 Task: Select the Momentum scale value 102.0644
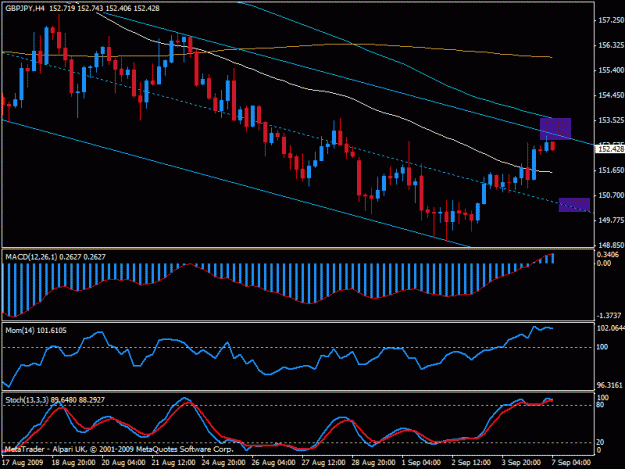pyautogui.click(x=610, y=328)
